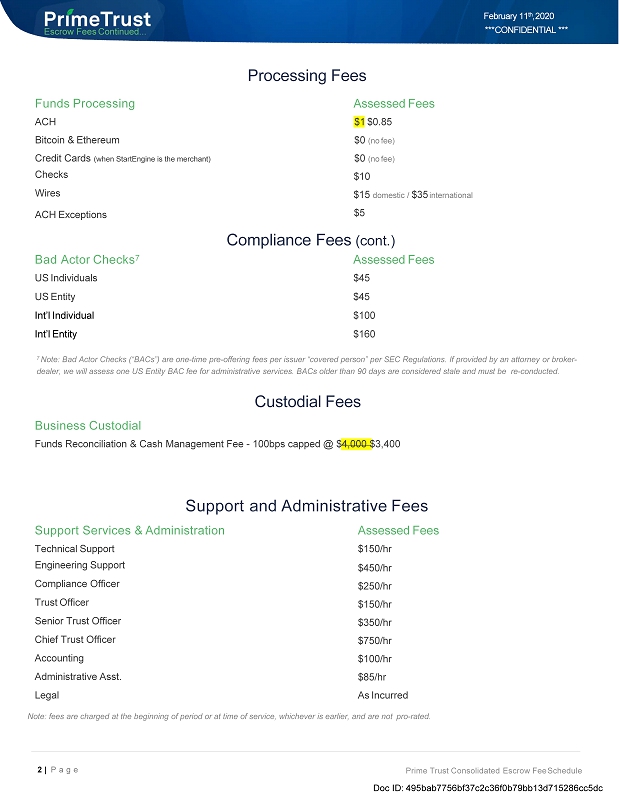
Task: Click the yellow highlighted $1 ACH fee
Action: coord(359,121)
